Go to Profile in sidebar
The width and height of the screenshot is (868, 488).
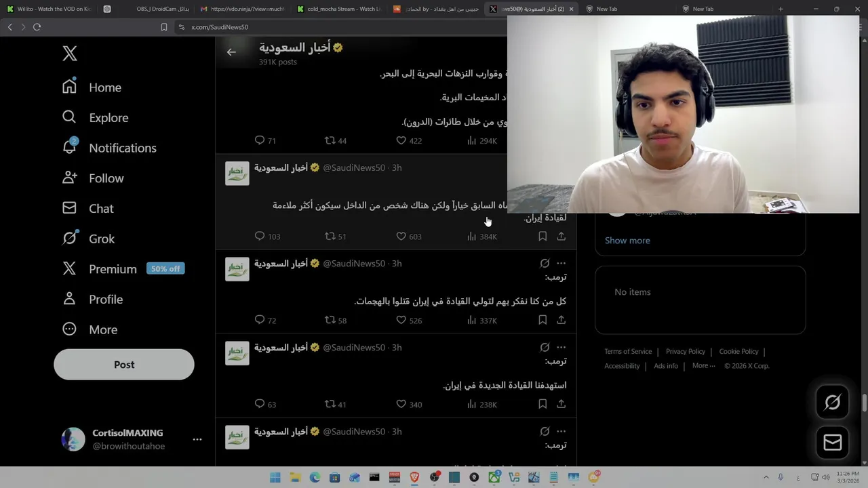92,299
